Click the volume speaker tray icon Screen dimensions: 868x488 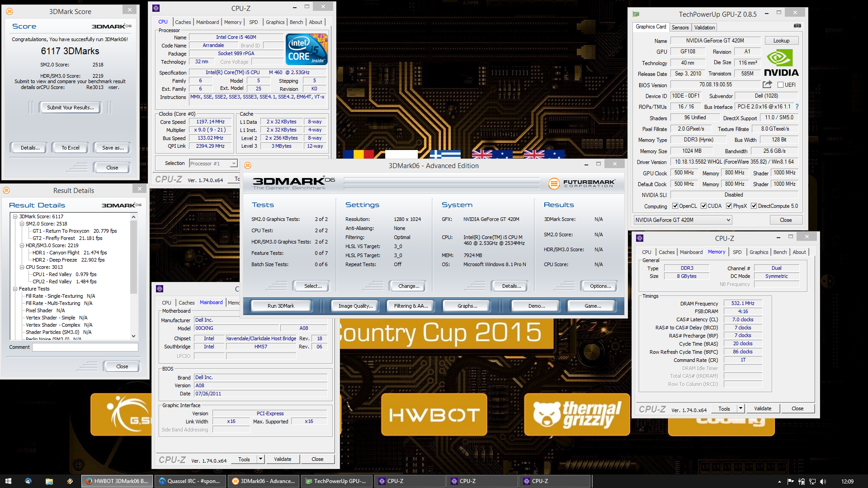[823, 482]
